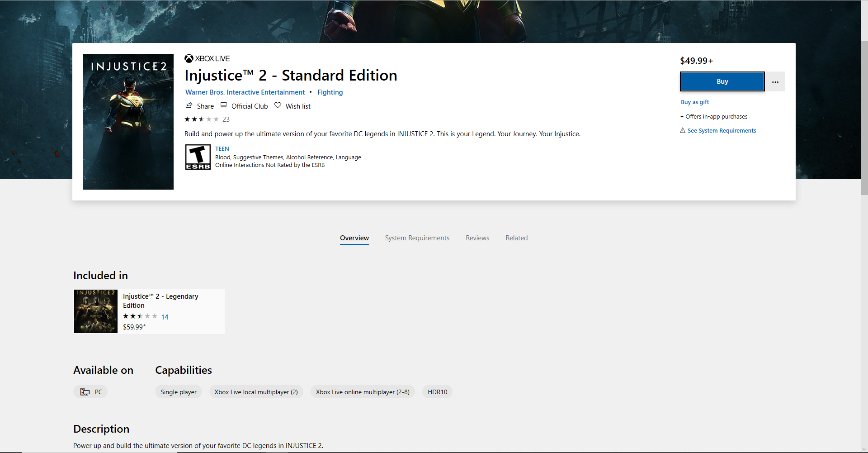This screenshot has width=868, height=453.
Task: Click the Buy button
Action: (x=722, y=81)
